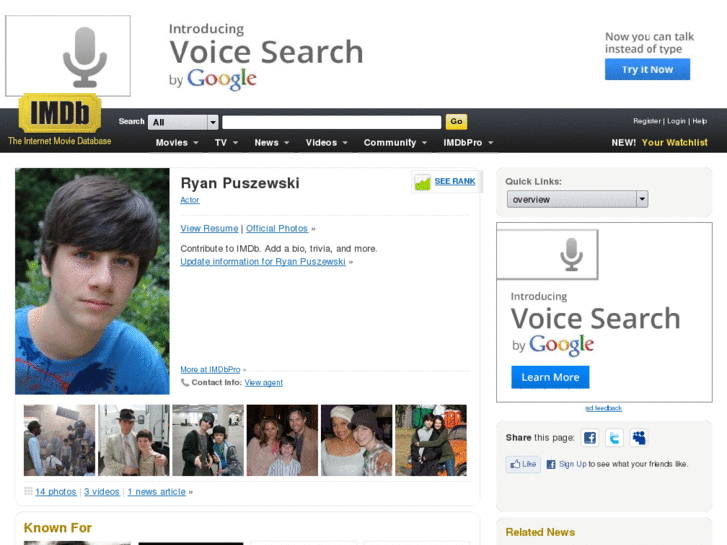This screenshot has height=545, width=727.
Task: Click the ad feedback link
Action: (603, 408)
